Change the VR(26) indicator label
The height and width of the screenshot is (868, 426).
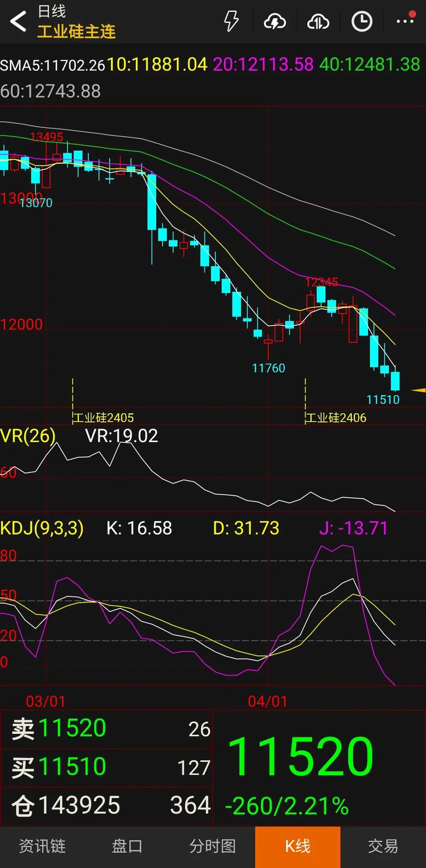pyautogui.click(x=28, y=436)
